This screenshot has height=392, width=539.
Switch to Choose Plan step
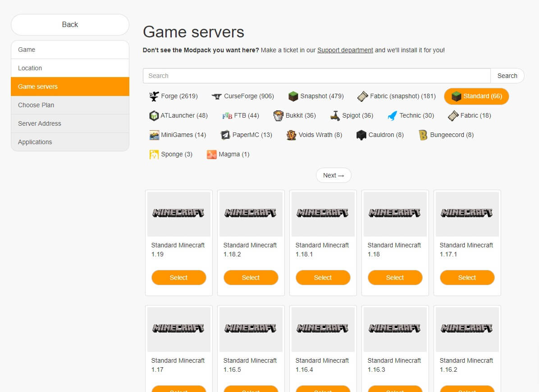tap(70, 105)
